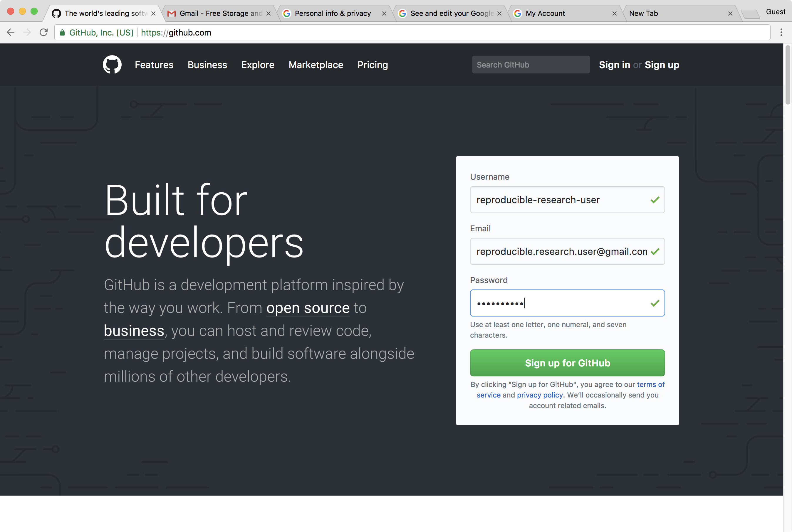This screenshot has height=532, width=792.
Task: Click the Marketplace navigation item
Action: pyautogui.click(x=316, y=65)
